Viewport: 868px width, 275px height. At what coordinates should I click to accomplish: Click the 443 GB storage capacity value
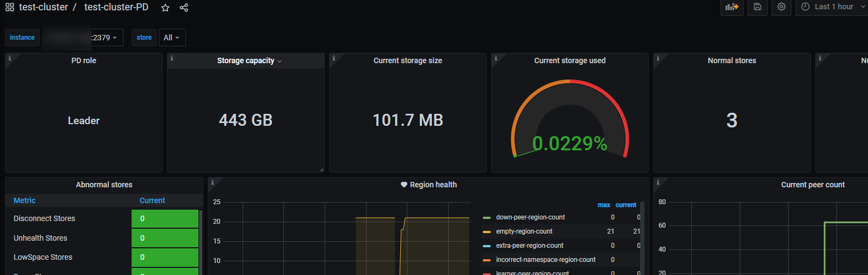246,120
